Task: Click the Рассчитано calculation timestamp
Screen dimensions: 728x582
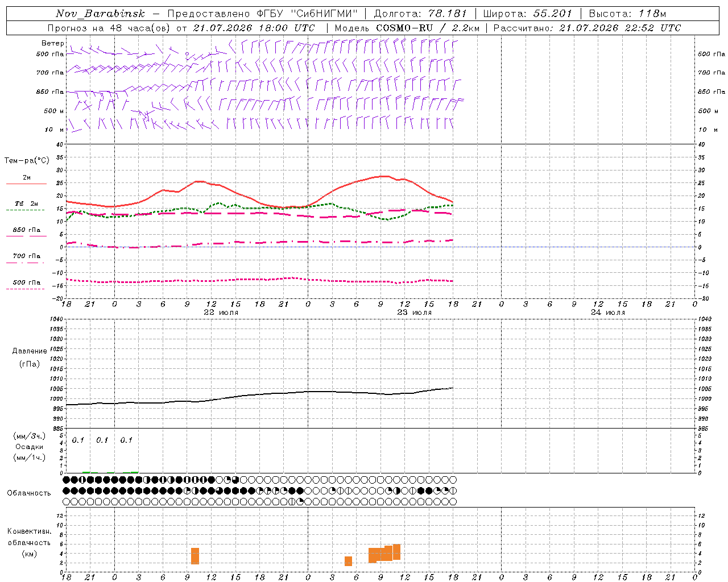Action: point(586,28)
